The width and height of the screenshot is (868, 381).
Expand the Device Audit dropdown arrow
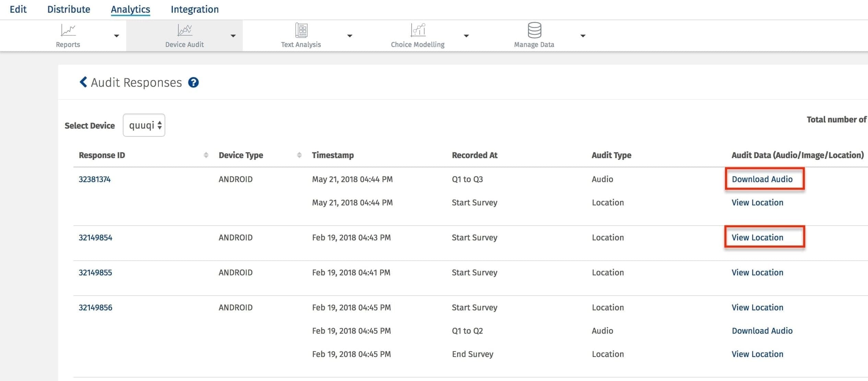(x=233, y=36)
